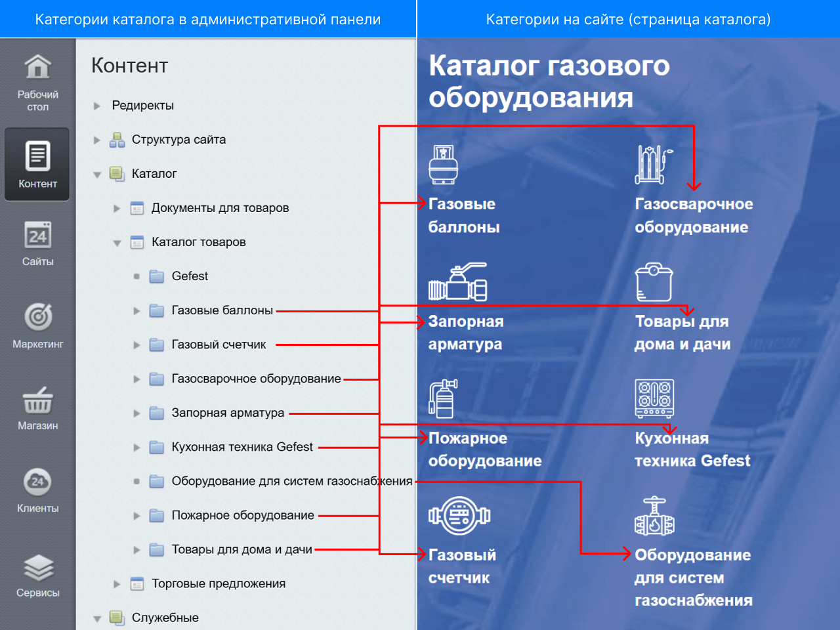Open the Маркетинг target icon
The image size is (840, 630).
38,317
